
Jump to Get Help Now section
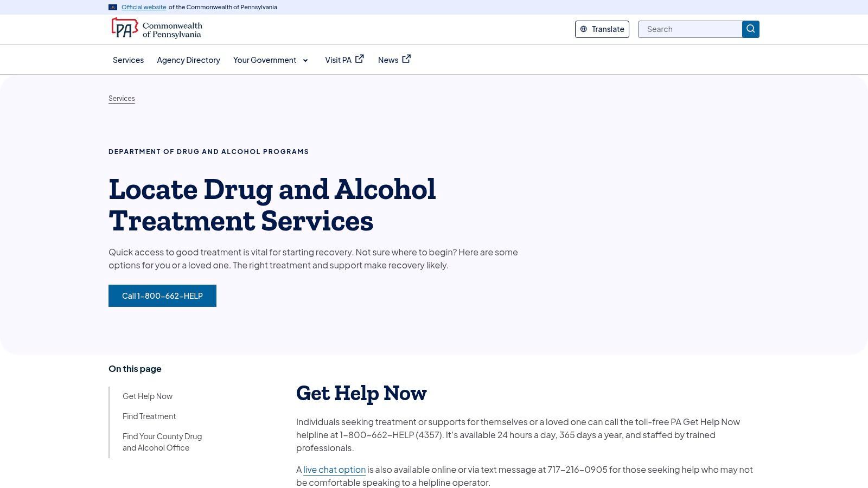coord(148,396)
